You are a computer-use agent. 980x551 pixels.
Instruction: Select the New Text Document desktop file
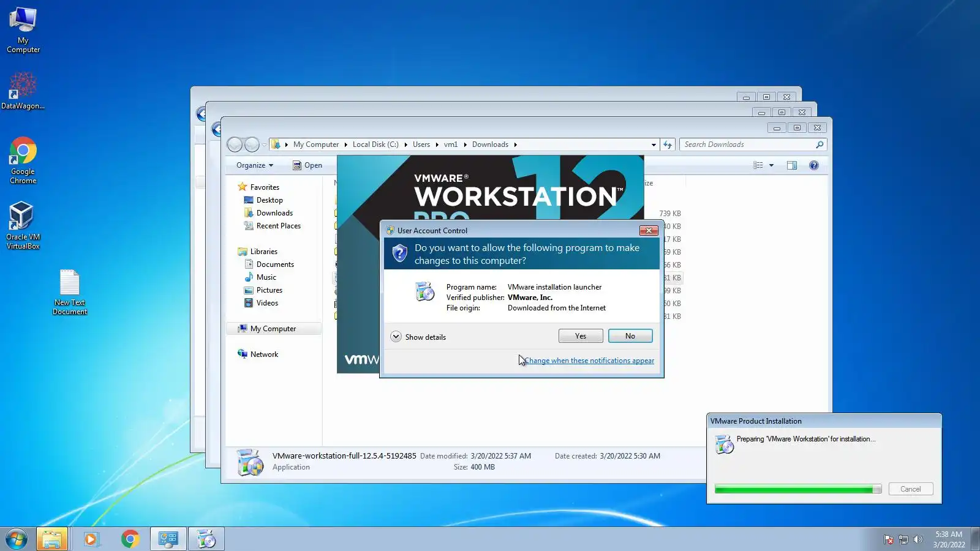tap(70, 293)
